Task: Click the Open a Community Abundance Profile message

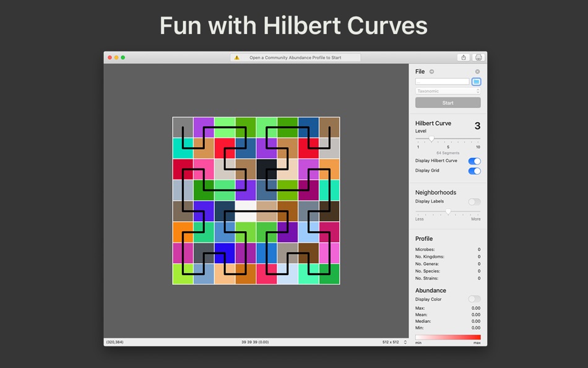Action: (x=295, y=58)
